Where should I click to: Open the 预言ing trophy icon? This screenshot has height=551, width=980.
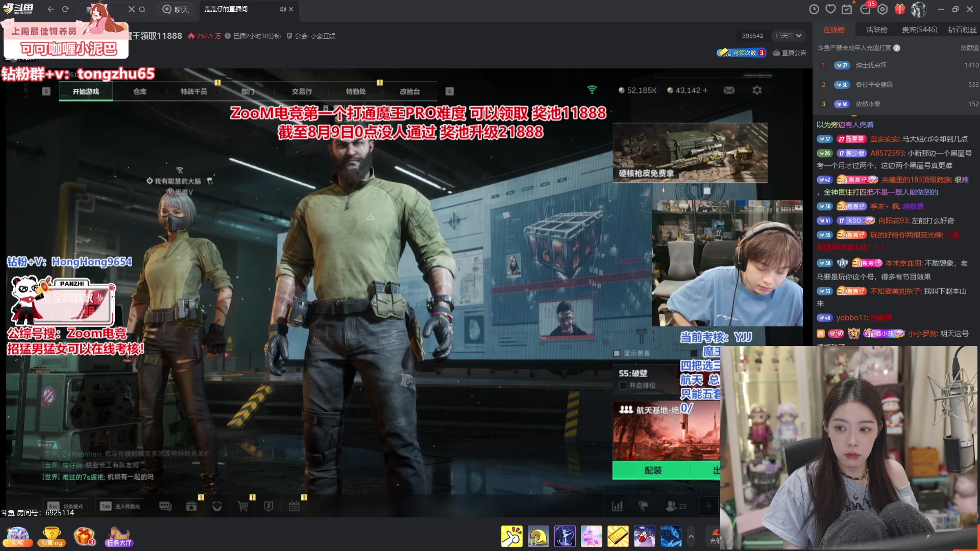point(51,537)
